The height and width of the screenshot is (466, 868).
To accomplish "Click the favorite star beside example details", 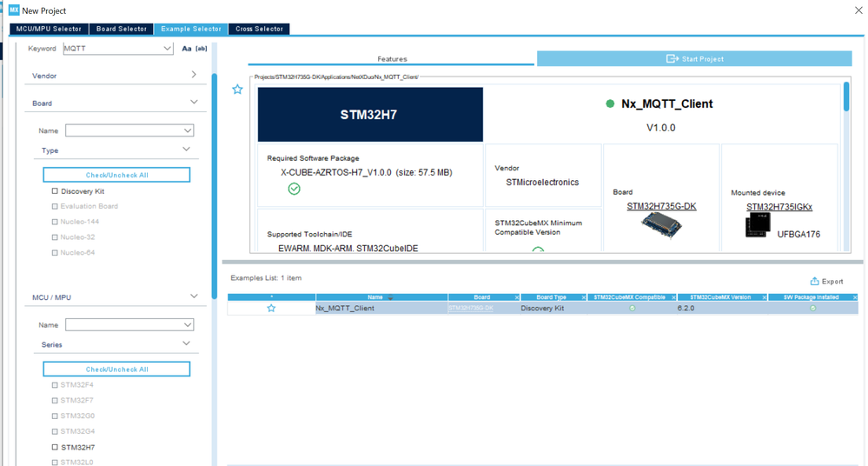I will (x=237, y=90).
